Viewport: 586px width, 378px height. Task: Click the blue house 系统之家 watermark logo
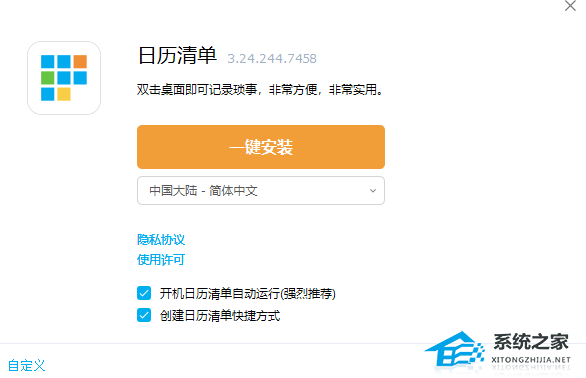click(455, 349)
